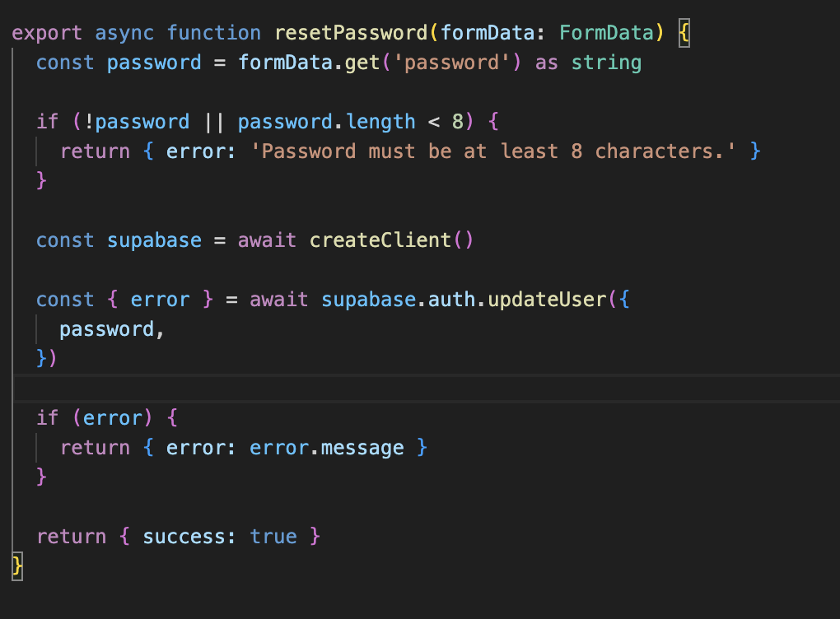This screenshot has width=840, height=619.
Task: Click the password shorthand property
Action: (108, 328)
